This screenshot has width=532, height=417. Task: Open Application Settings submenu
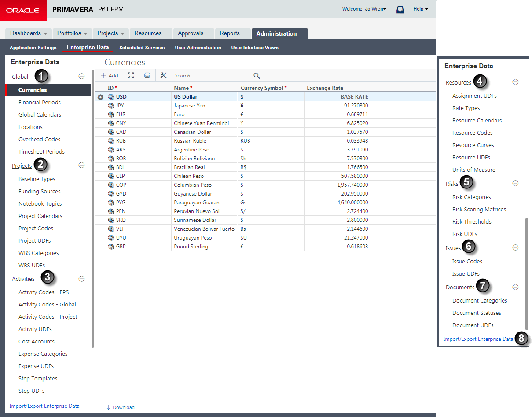click(33, 48)
